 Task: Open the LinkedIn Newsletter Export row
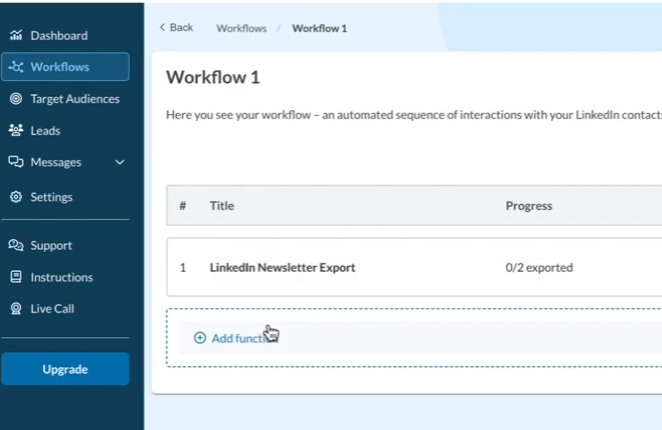click(x=282, y=268)
